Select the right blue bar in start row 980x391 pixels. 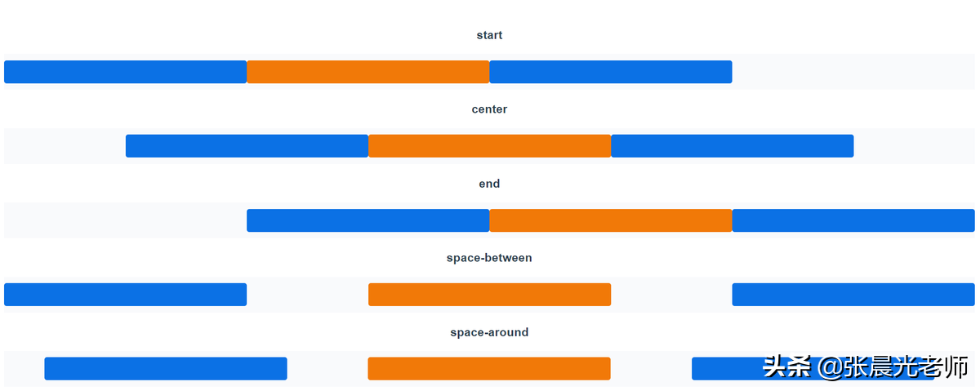610,72
